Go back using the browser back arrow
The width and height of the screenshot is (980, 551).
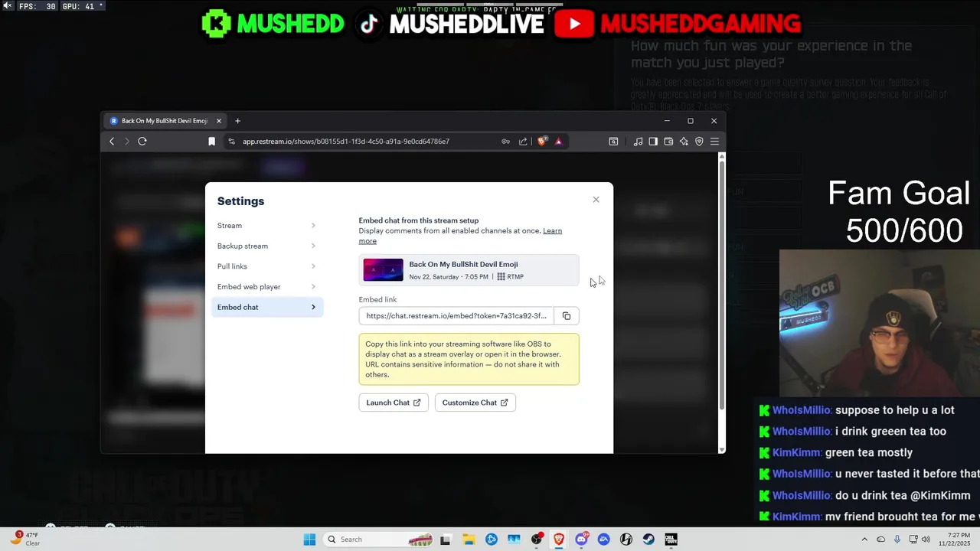coord(112,142)
